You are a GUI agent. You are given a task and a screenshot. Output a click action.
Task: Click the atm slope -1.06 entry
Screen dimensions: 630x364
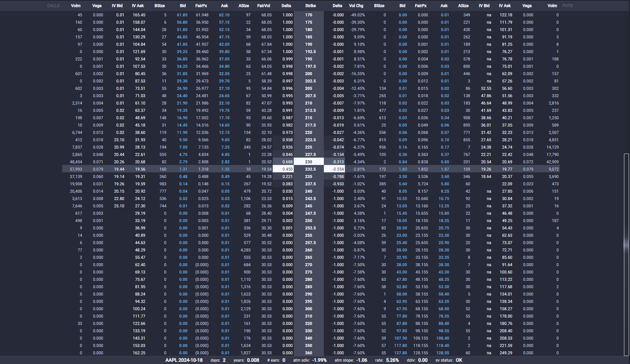[351, 360]
